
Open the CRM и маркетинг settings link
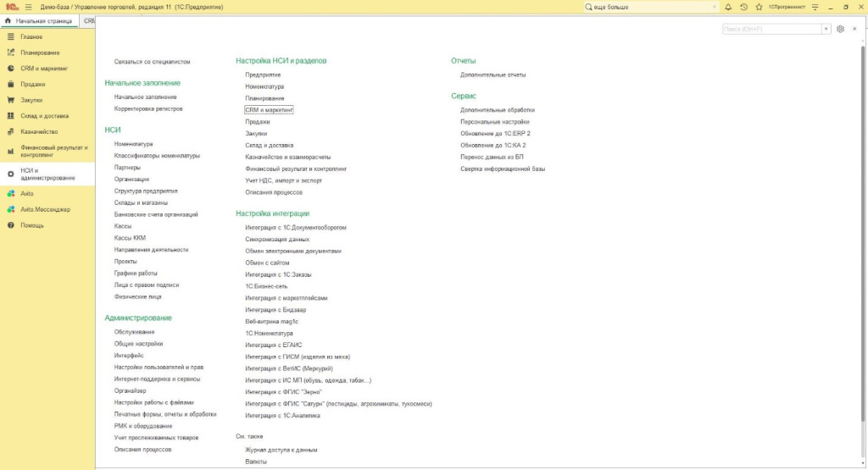point(269,110)
